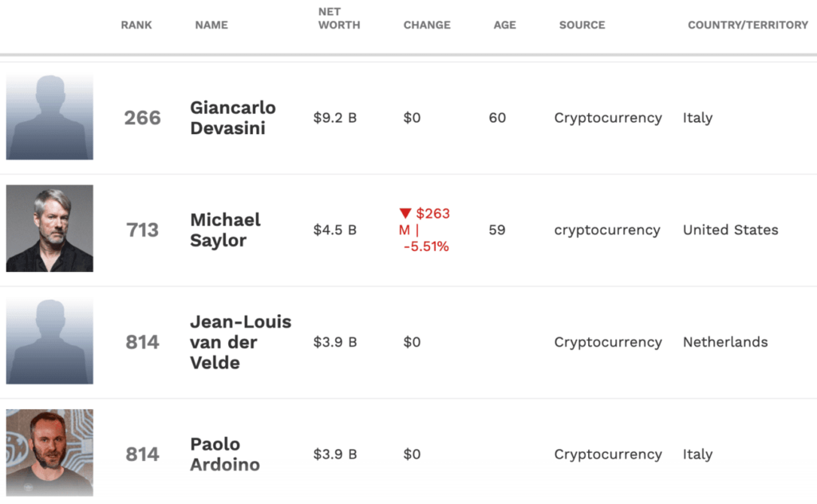Click Jean-Louis van der Velde's placeholder avatar
Image resolution: width=817 pixels, height=504 pixels.
coord(49,341)
